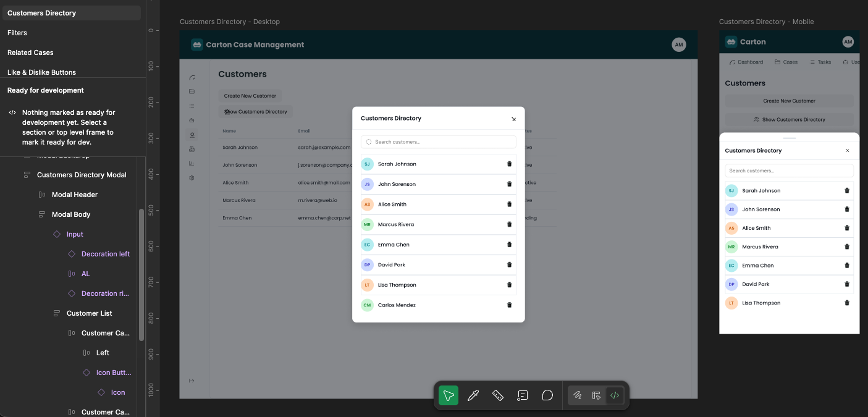Toggle annotation scribble mode
868x417 pixels.
click(x=578, y=395)
